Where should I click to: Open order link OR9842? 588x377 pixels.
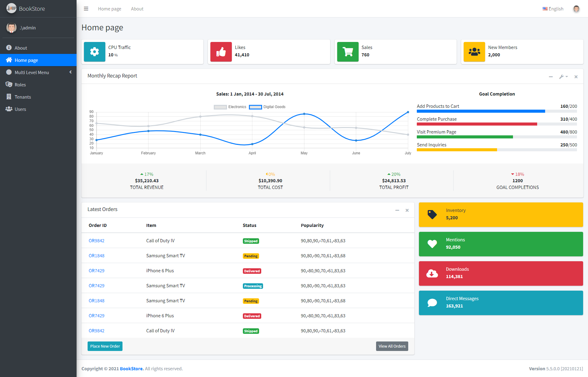click(x=96, y=240)
